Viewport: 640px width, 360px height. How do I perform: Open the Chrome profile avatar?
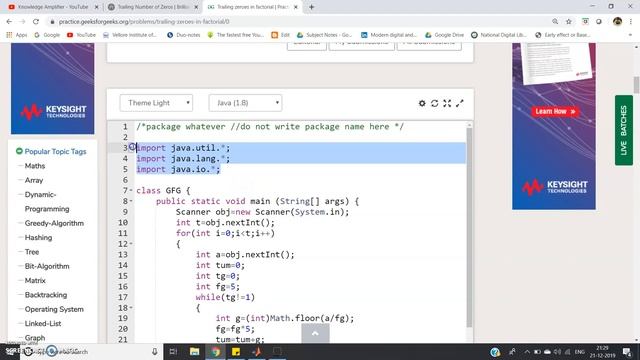(x=618, y=22)
